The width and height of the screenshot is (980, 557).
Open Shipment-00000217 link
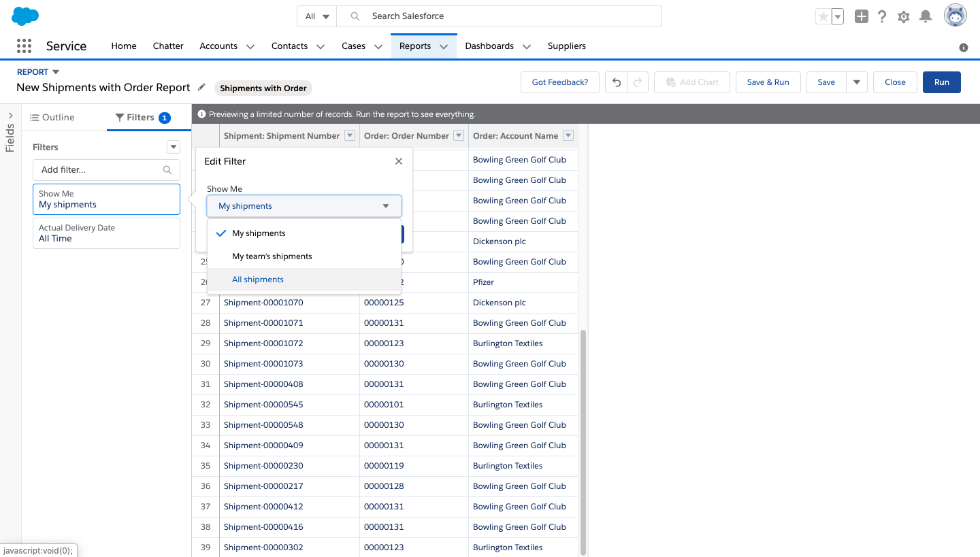click(x=263, y=486)
